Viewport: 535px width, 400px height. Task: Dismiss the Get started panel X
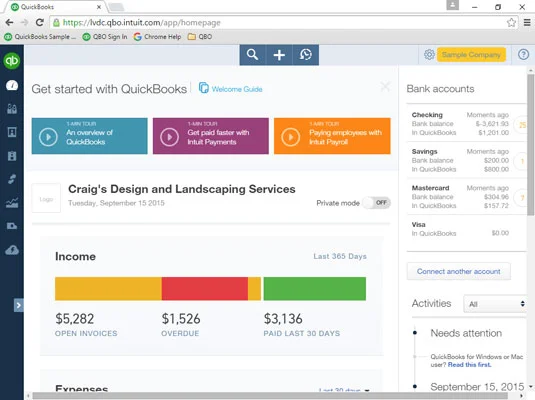[x=385, y=87]
